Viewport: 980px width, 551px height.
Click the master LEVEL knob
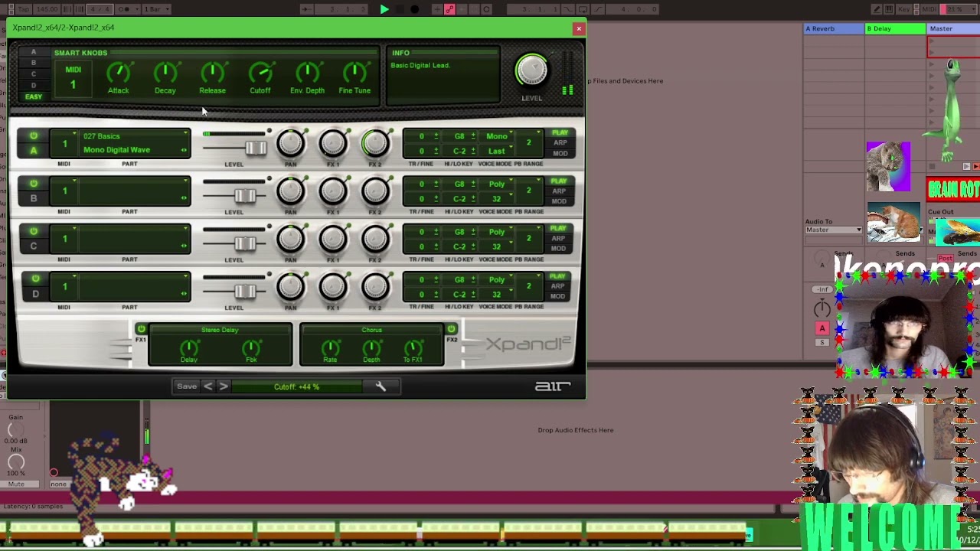point(531,71)
